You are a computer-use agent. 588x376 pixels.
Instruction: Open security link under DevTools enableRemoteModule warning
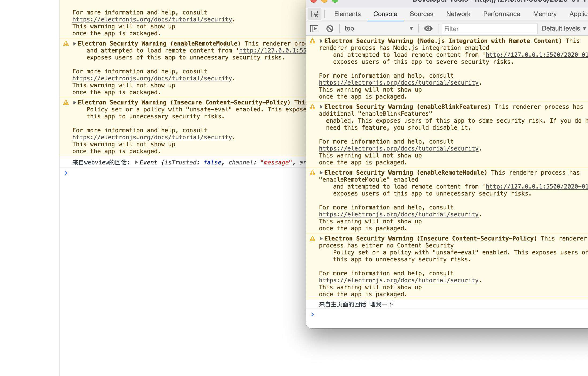(399, 215)
